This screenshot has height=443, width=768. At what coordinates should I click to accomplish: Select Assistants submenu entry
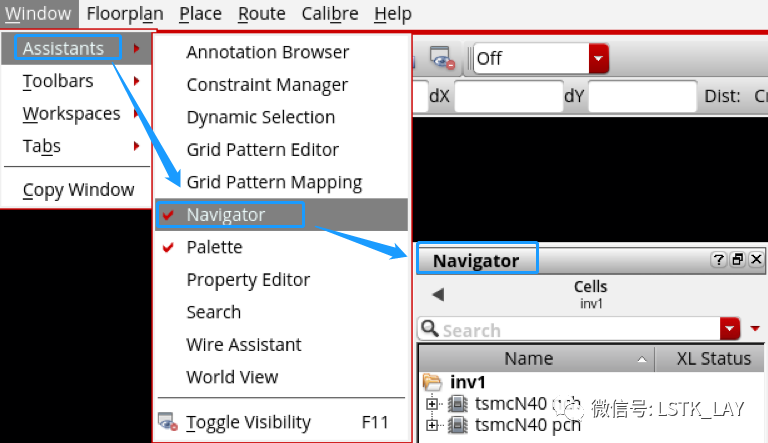76,48
